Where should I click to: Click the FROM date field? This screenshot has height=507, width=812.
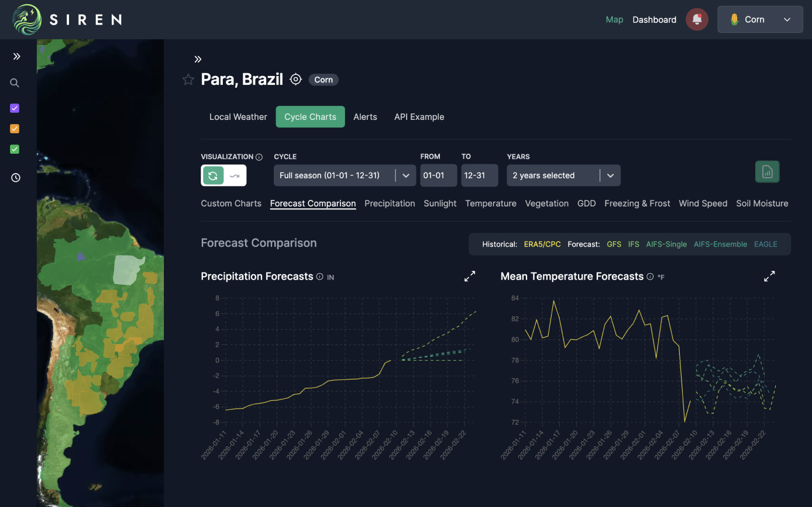(x=438, y=175)
